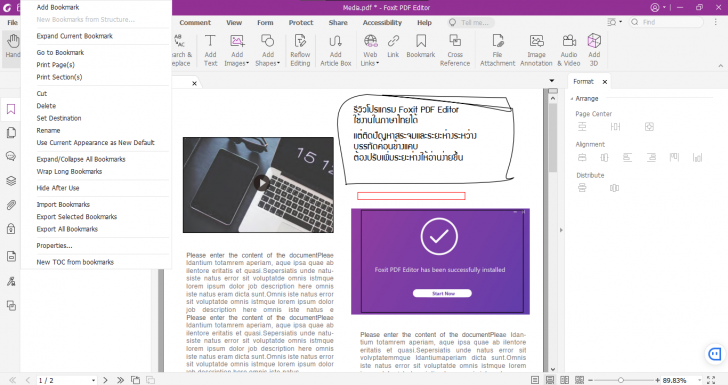The width and height of the screenshot is (728, 385).
Task: Open the Security side panel
Action: 11,228
